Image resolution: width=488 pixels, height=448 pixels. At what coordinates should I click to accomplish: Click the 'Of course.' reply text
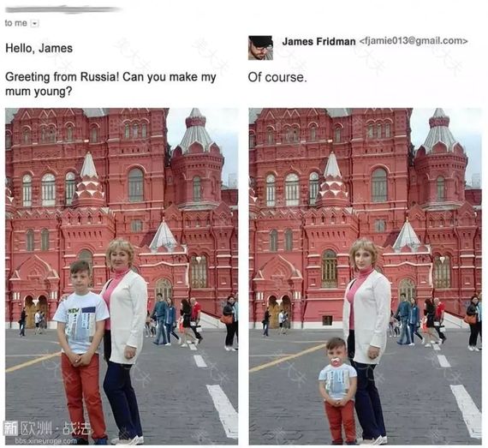tap(277, 77)
